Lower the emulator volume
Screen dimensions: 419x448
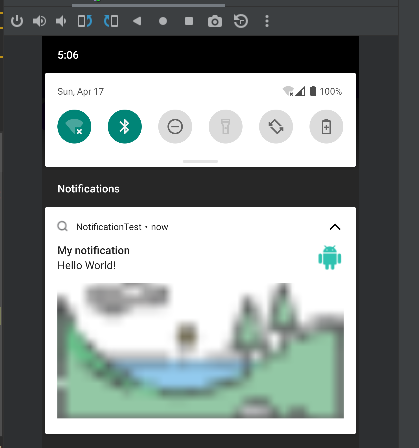click(x=61, y=21)
